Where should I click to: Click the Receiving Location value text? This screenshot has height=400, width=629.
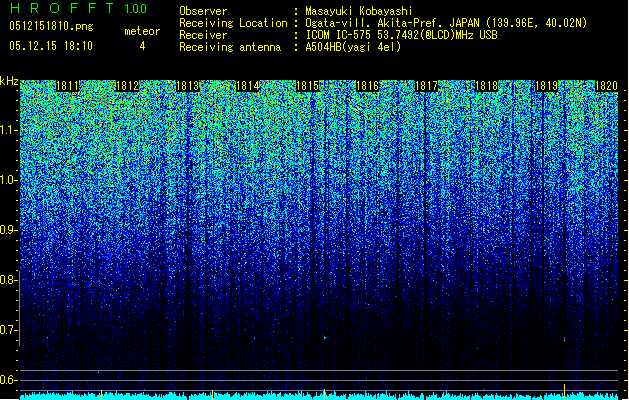446,23
